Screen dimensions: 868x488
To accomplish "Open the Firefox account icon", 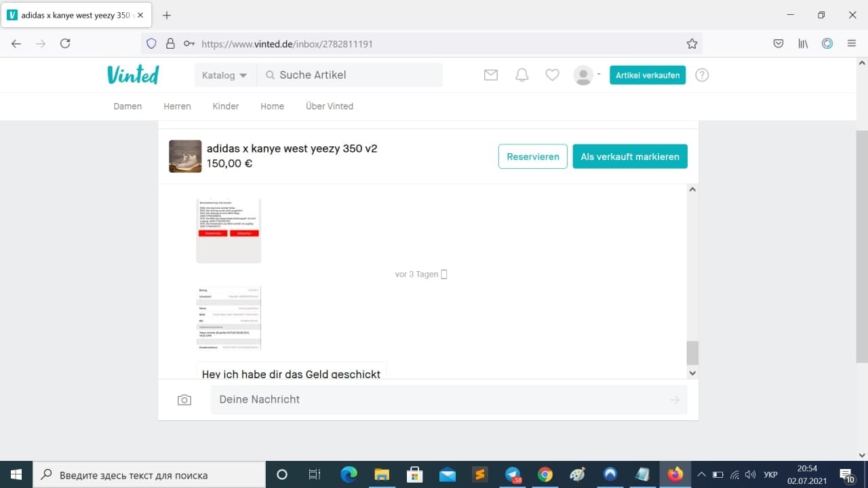I will click(x=827, y=43).
